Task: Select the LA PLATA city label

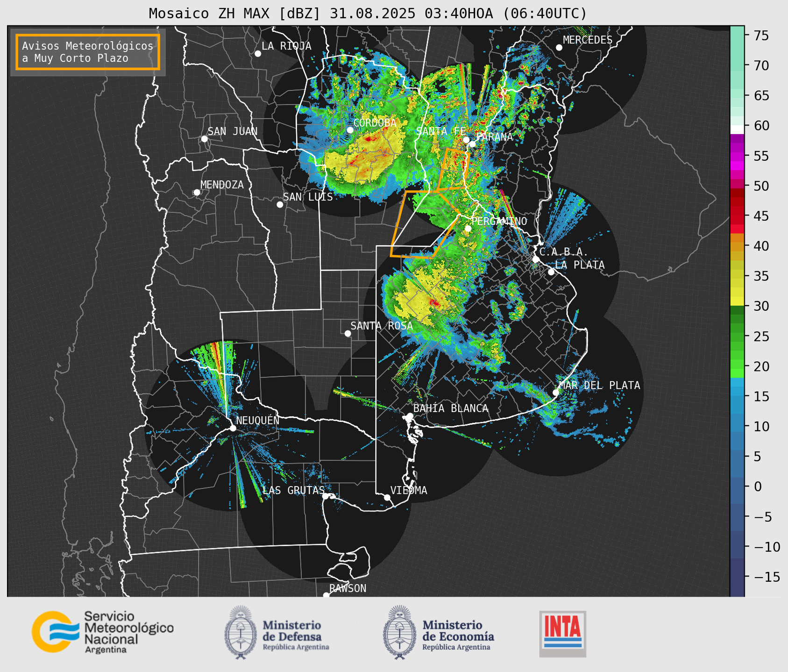Action: click(x=580, y=265)
